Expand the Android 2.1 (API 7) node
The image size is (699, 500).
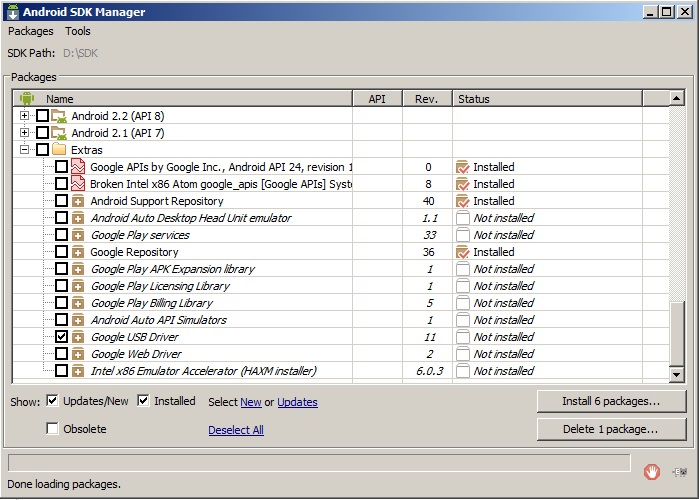25,133
